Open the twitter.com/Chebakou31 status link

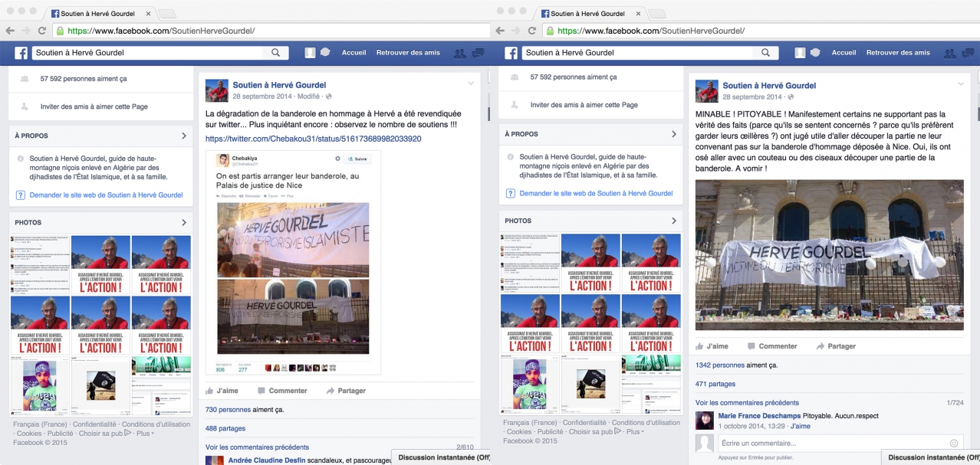pos(314,139)
